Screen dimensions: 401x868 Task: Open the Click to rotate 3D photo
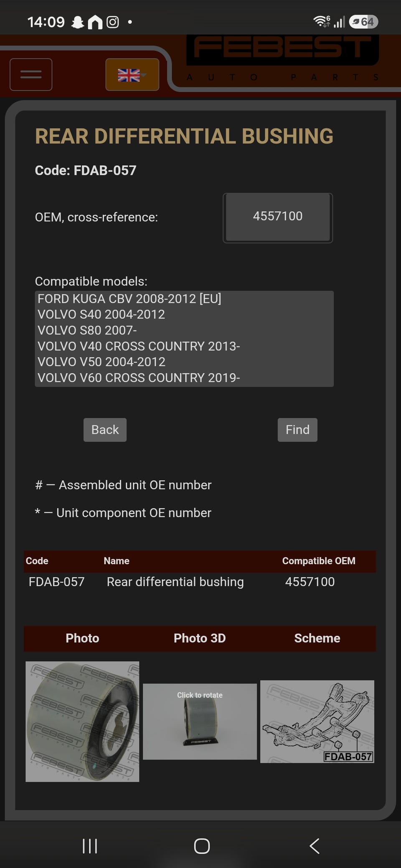point(200,722)
